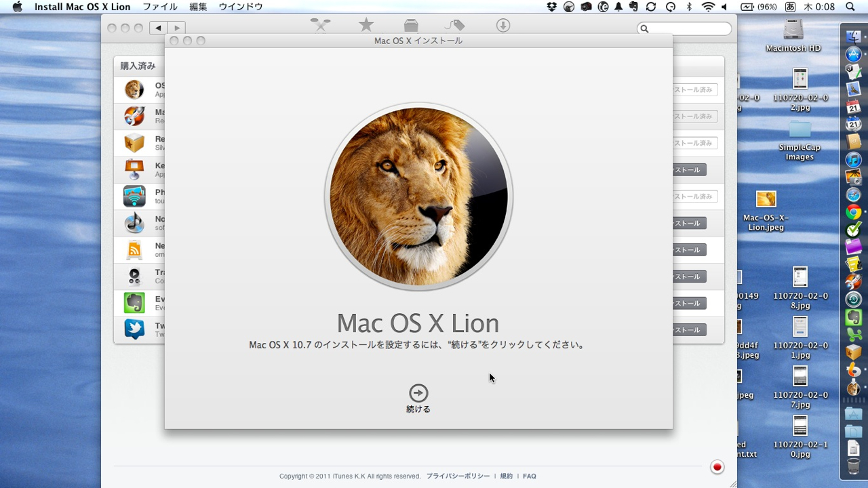The image size is (868, 488).
Task: Open the Purchased tag icon
Action: click(x=455, y=25)
